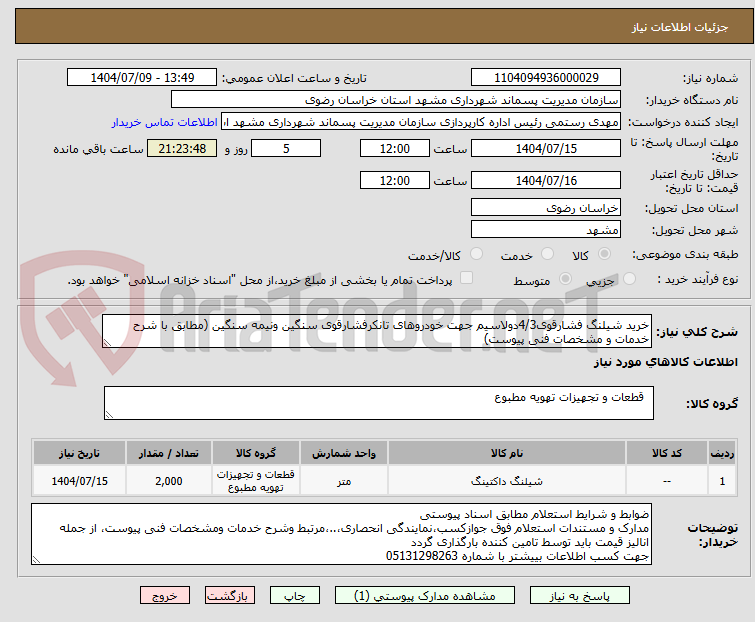Toggle the Islamic treasury payment checkbox
Image resolution: width=755 pixels, height=622 pixels.
pyautogui.click(x=466, y=278)
